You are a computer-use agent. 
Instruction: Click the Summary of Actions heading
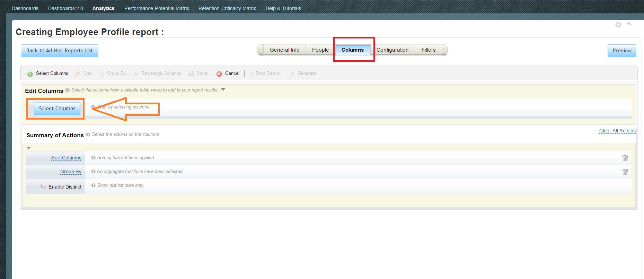55,135
